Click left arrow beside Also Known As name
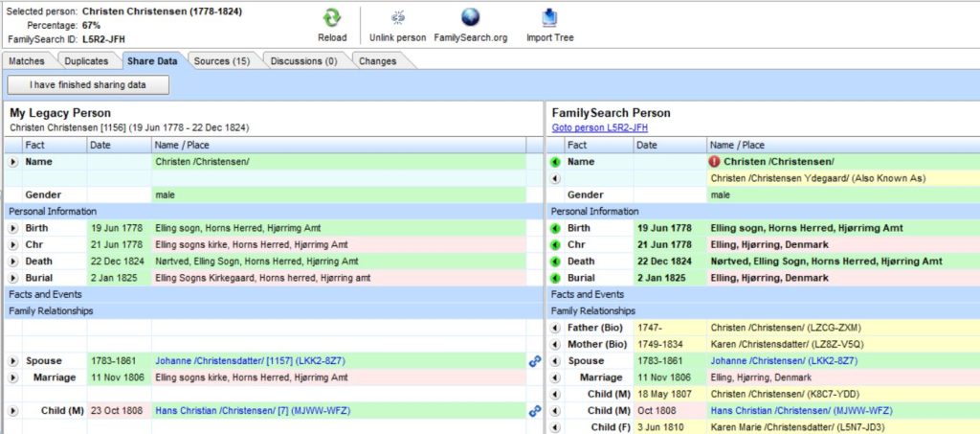This screenshot has height=434, width=980. [555, 179]
